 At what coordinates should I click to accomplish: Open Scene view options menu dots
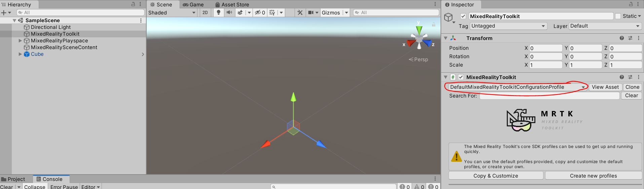coord(435,4)
